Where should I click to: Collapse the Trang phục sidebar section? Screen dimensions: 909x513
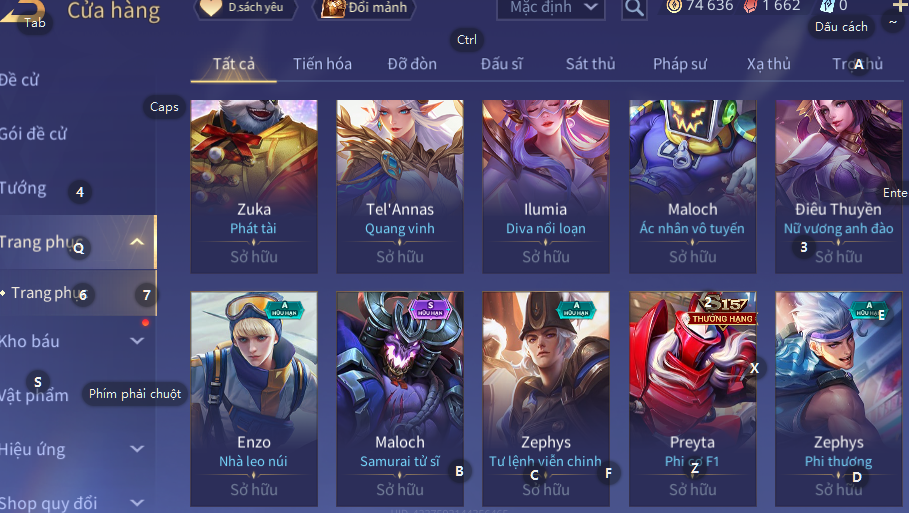click(x=137, y=242)
